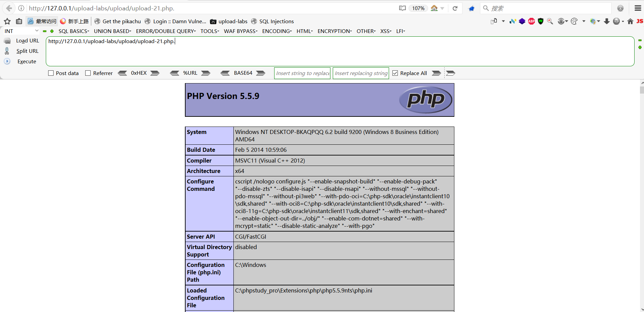Image resolution: width=644 pixels, height=312 pixels.
Task: Open the Get the pikachu bookmark
Action: tap(118, 21)
